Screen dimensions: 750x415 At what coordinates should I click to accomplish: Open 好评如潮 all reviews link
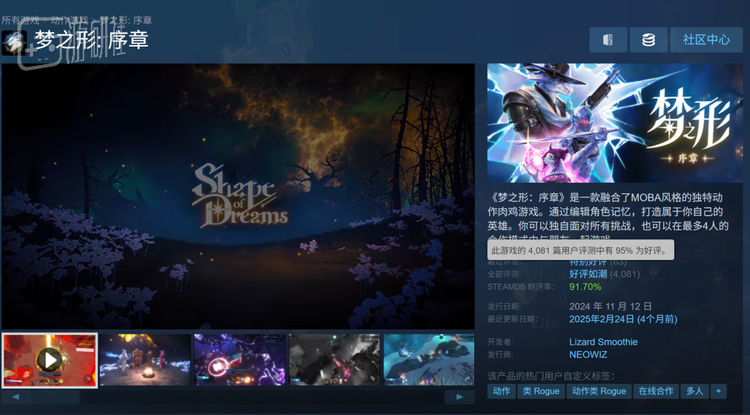point(588,274)
